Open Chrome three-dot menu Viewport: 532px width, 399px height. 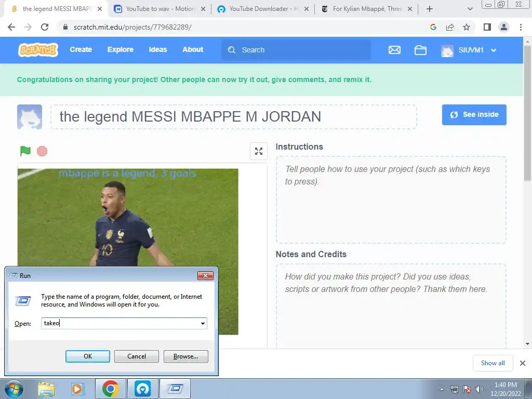(x=521, y=27)
